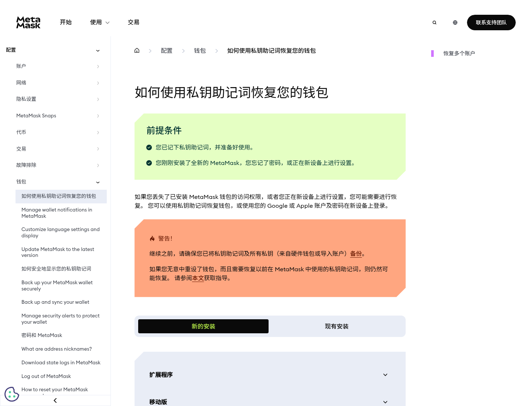Open the search icon in header
This screenshot has width=532, height=406.
[434, 23]
